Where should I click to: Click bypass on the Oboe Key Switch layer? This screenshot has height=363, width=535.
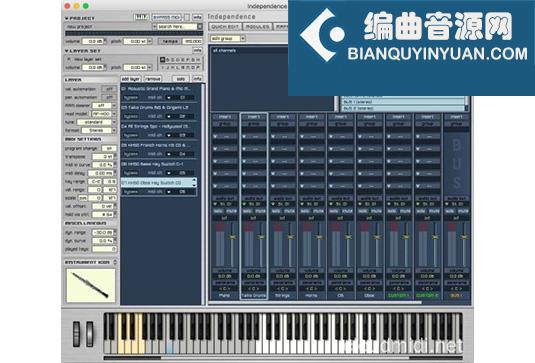pos(131,192)
